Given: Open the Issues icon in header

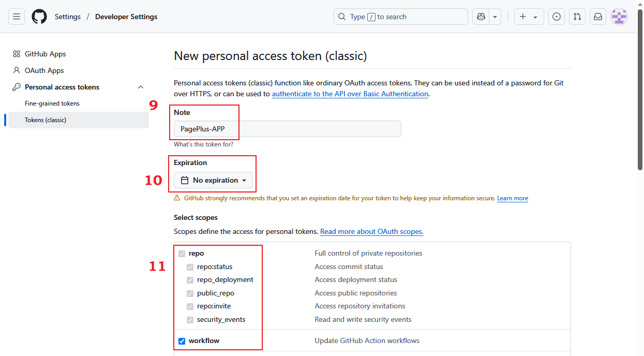Looking at the screenshot, I should coord(557,17).
